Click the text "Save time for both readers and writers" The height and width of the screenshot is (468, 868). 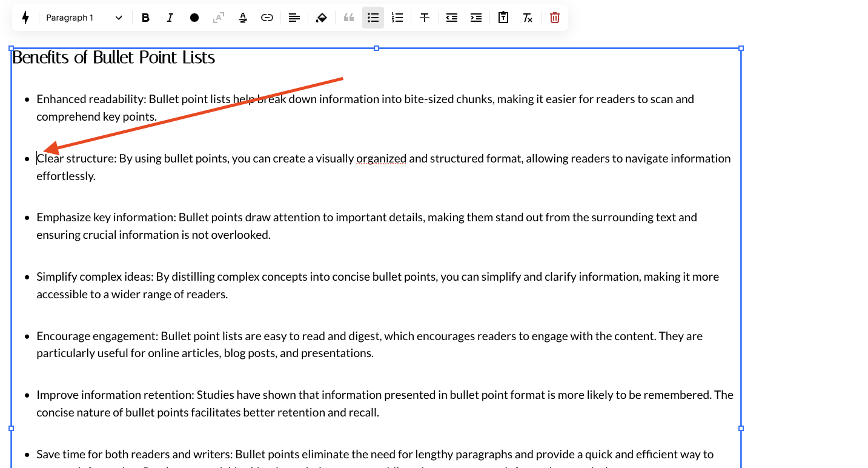coord(134,454)
